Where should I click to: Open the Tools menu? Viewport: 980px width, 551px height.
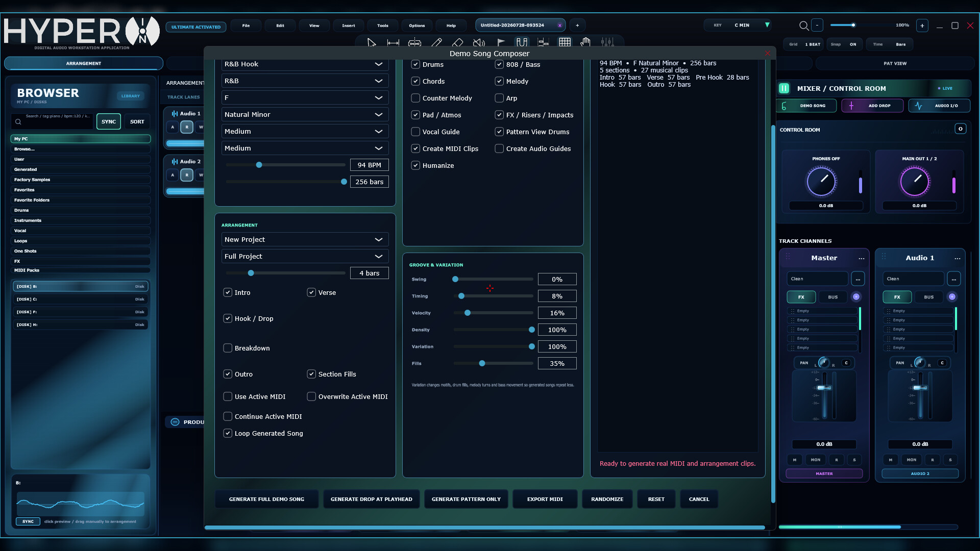[x=383, y=26]
